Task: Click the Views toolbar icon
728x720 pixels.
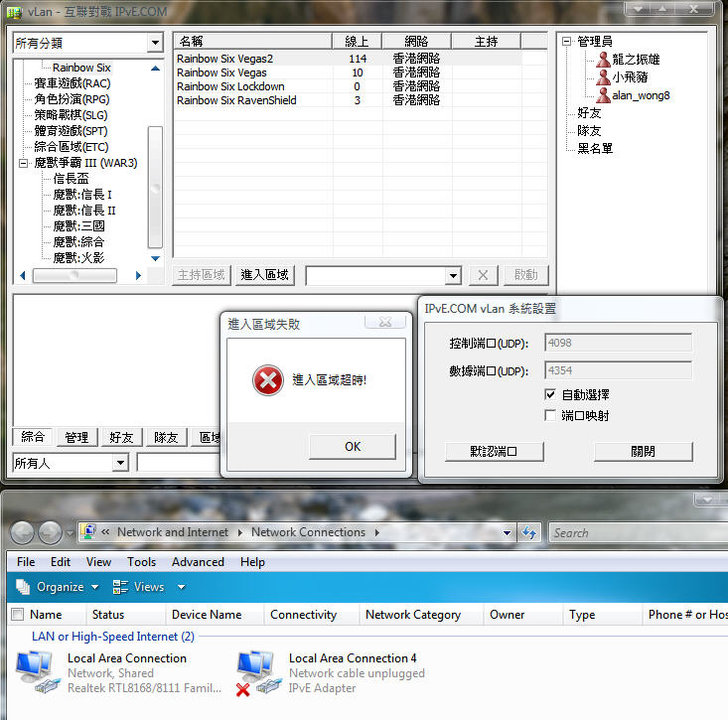Action: coord(120,587)
